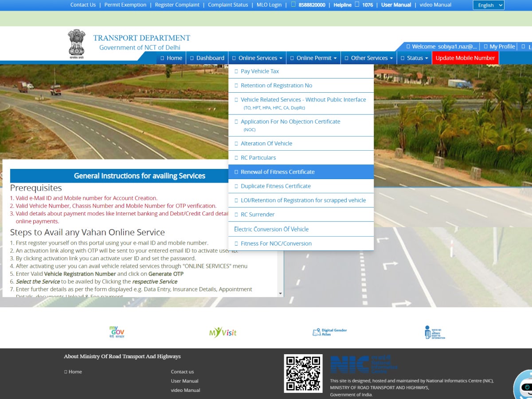
Task: Open the Register Complaint link
Action: point(177,5)
